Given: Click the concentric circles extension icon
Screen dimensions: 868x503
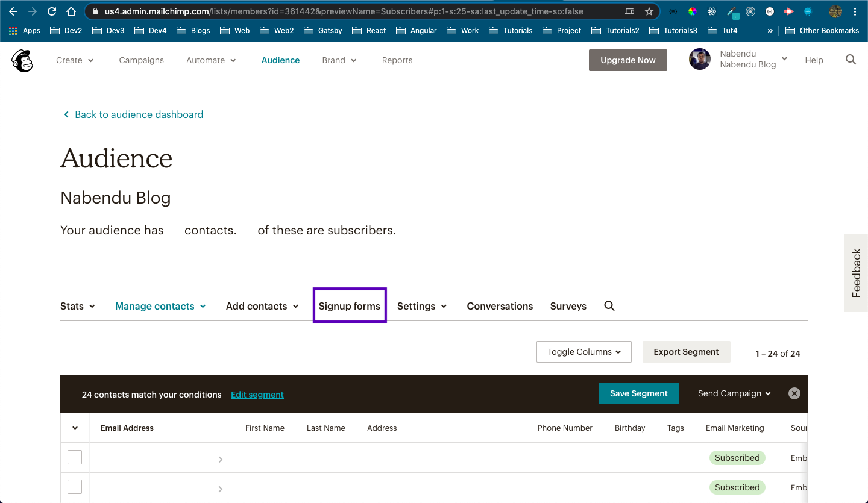Looking at the screenshot, I should (x=750, y=11).
